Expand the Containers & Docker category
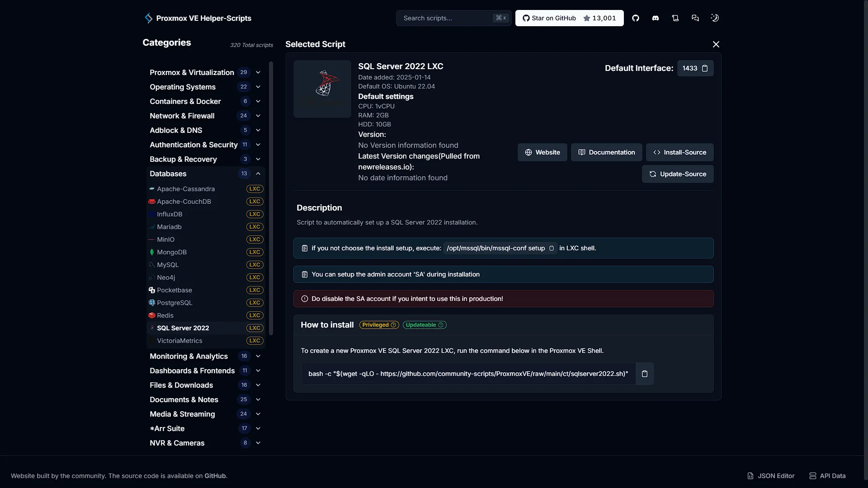 [x=206, y=101]
